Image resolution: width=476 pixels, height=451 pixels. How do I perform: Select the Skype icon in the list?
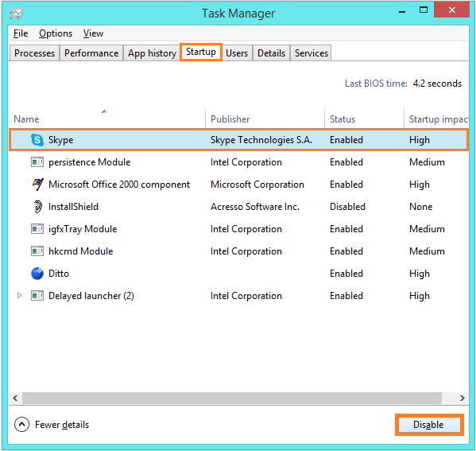[37, 140]
